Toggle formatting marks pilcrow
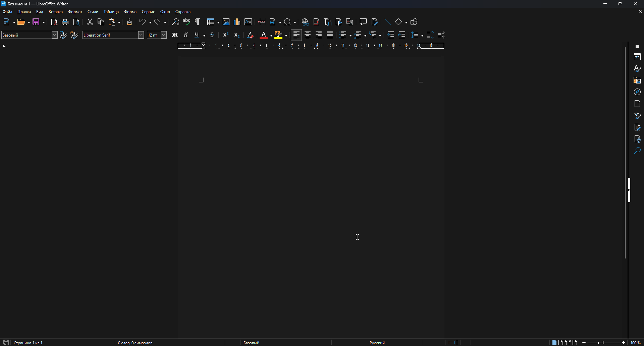 tap(198, 22)
